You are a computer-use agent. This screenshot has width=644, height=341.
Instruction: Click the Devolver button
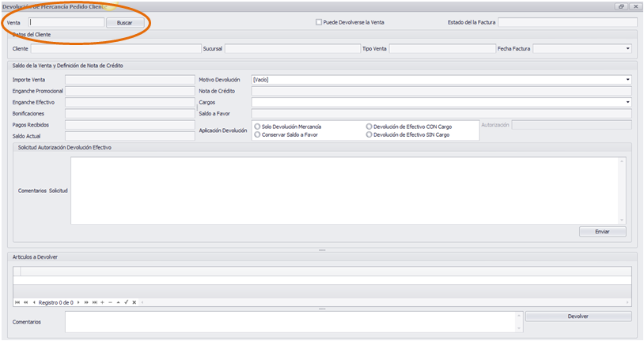point(578,316)
